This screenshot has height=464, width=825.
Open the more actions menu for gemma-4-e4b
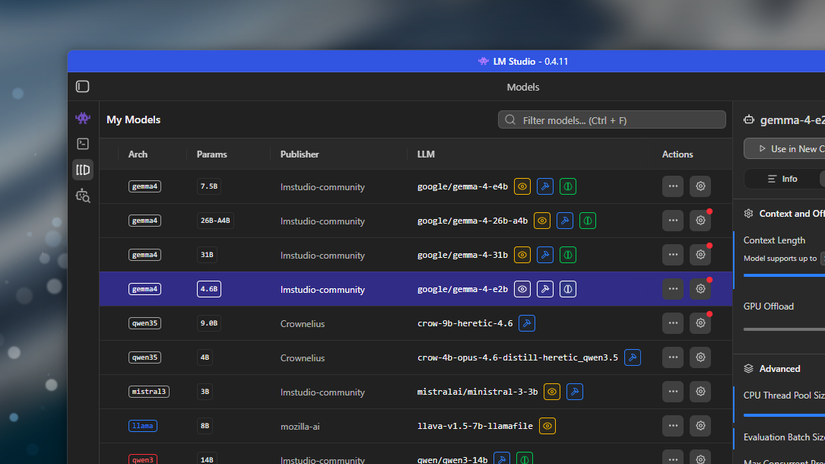tap(672, 186)
